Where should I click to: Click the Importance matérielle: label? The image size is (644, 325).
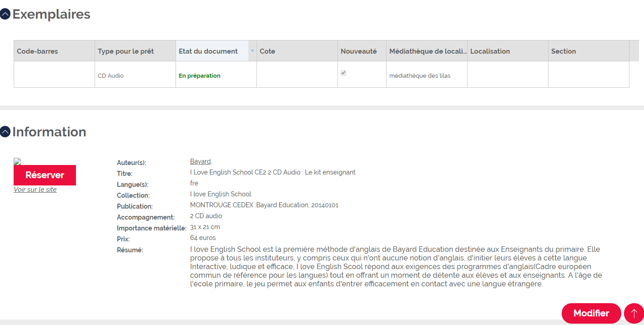click(x=152, y=228)
